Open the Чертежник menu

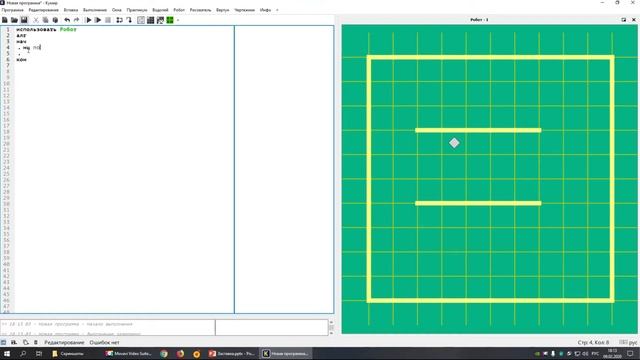(x=244, y=10)
